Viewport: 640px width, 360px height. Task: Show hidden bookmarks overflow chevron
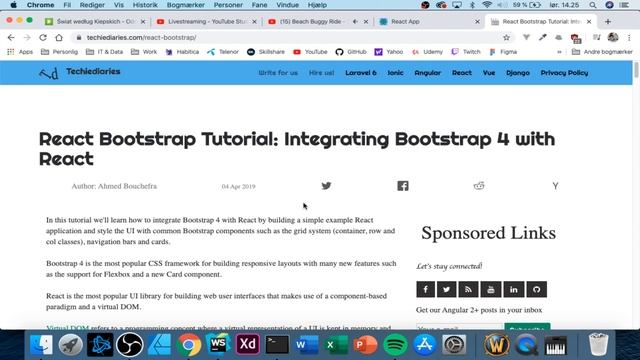tap(559, 52)
